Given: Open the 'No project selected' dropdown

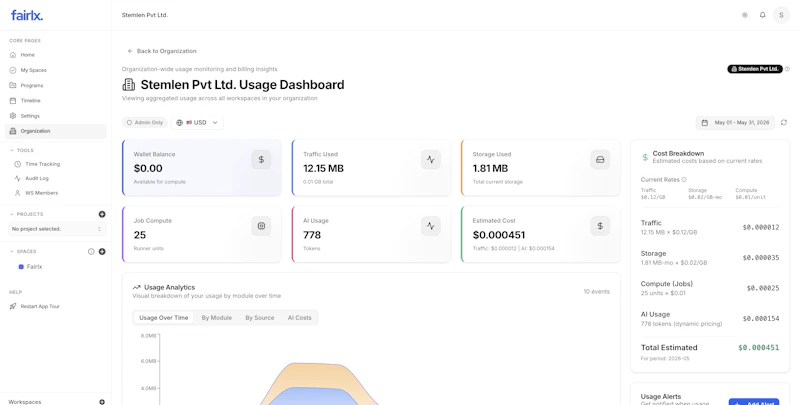Looking at the screenshot, I should (57, 229).
